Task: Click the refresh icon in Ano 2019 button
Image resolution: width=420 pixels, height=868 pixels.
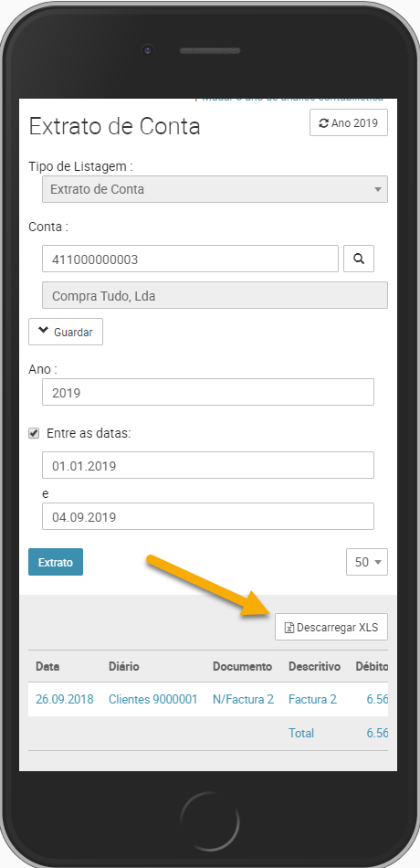Action: (324, 123)
